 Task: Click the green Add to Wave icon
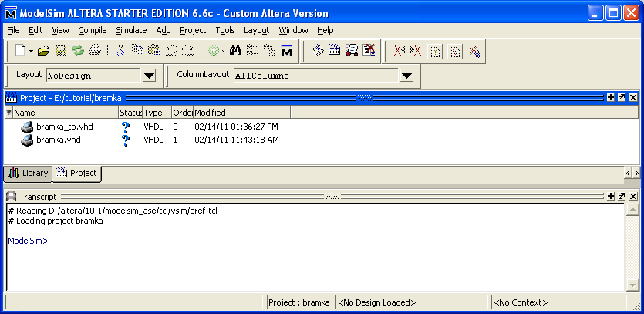point(214,51)
